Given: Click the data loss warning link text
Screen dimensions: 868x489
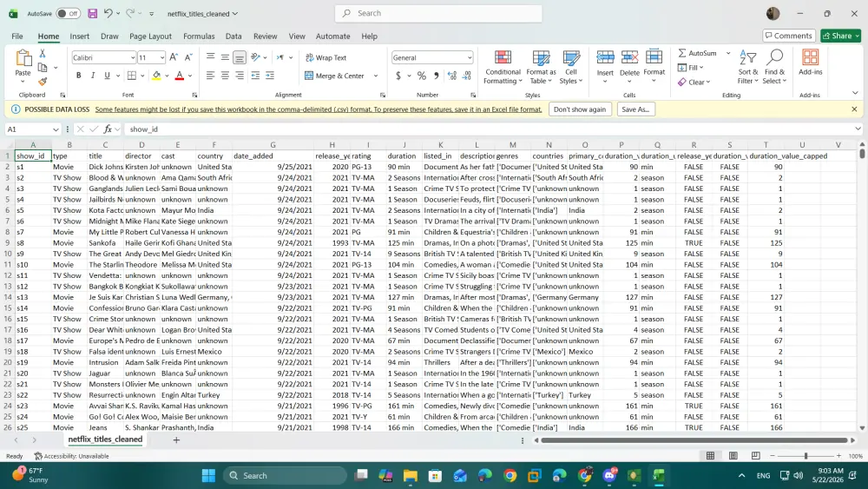Looking at the screenshot, I should click(319, 109).
